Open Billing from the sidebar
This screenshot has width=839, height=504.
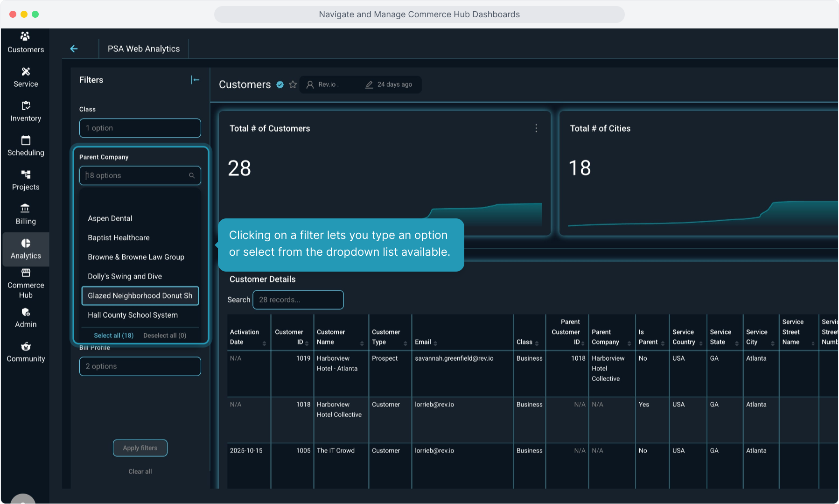26,214
